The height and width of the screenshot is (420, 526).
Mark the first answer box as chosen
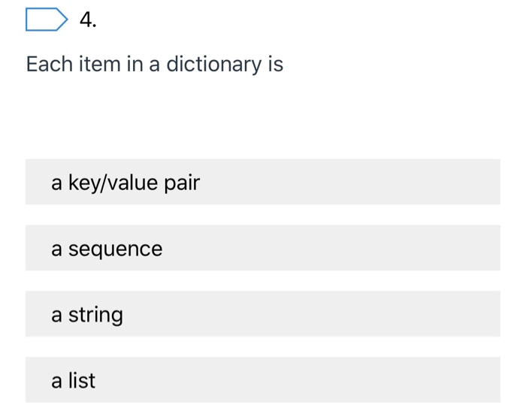click(262, 182)
